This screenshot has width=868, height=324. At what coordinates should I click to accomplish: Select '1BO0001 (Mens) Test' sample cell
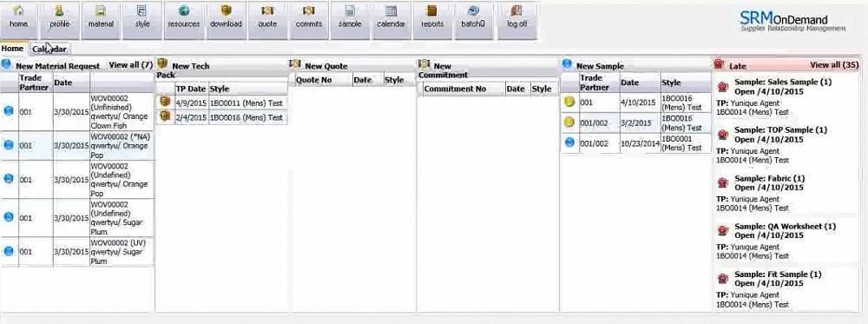point(686,143)
